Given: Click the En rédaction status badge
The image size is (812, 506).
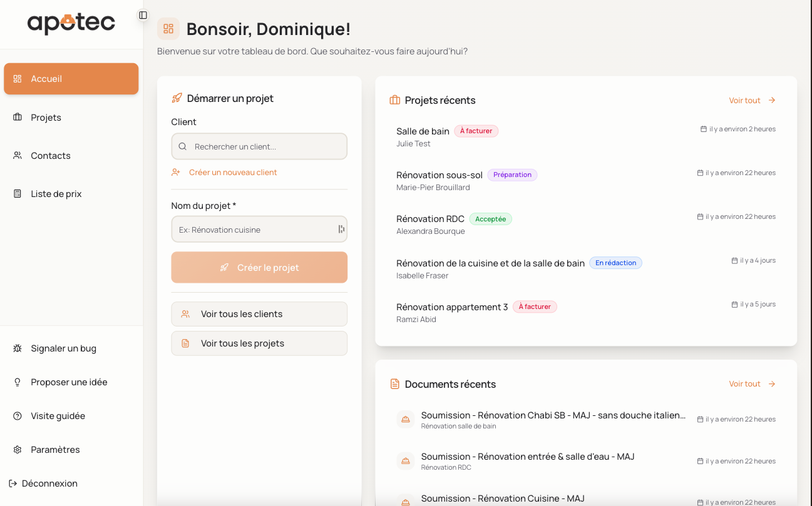Looking at the screenshot, I should coord(615,263).
